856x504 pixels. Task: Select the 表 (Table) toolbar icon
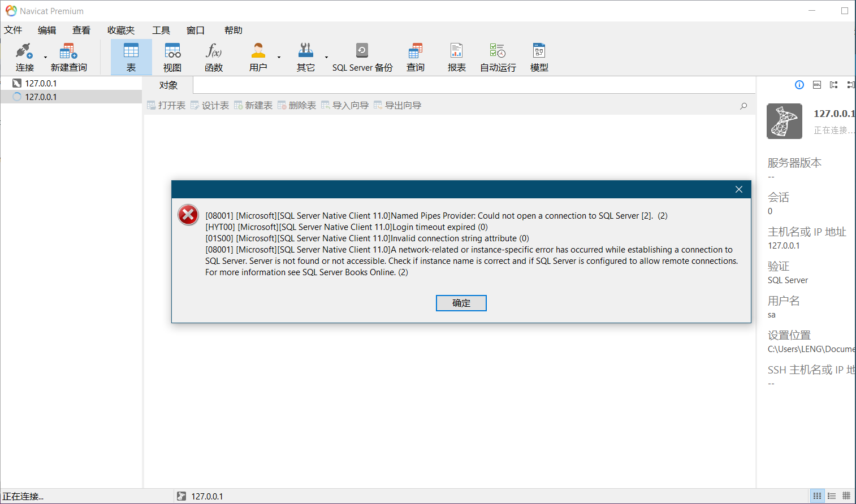pos(131,57)
